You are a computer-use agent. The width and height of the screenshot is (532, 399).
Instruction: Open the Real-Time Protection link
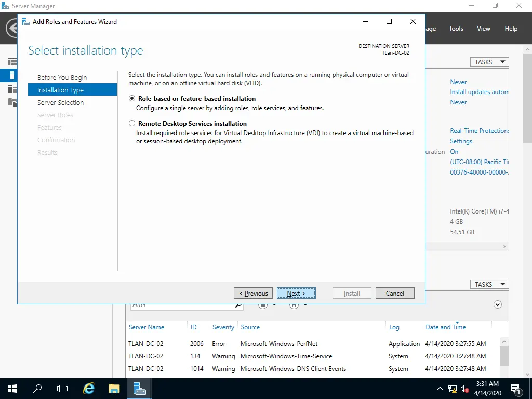[x=479, y=130]
